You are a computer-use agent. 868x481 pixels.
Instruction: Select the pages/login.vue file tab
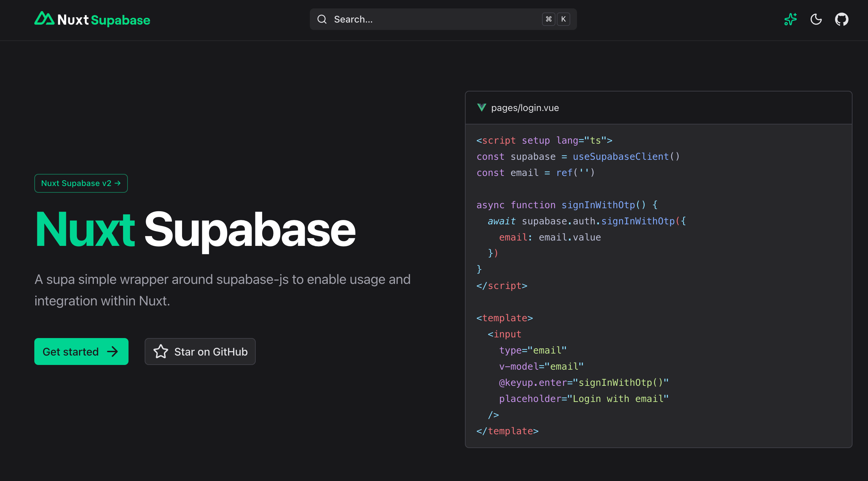coord(525,108)
